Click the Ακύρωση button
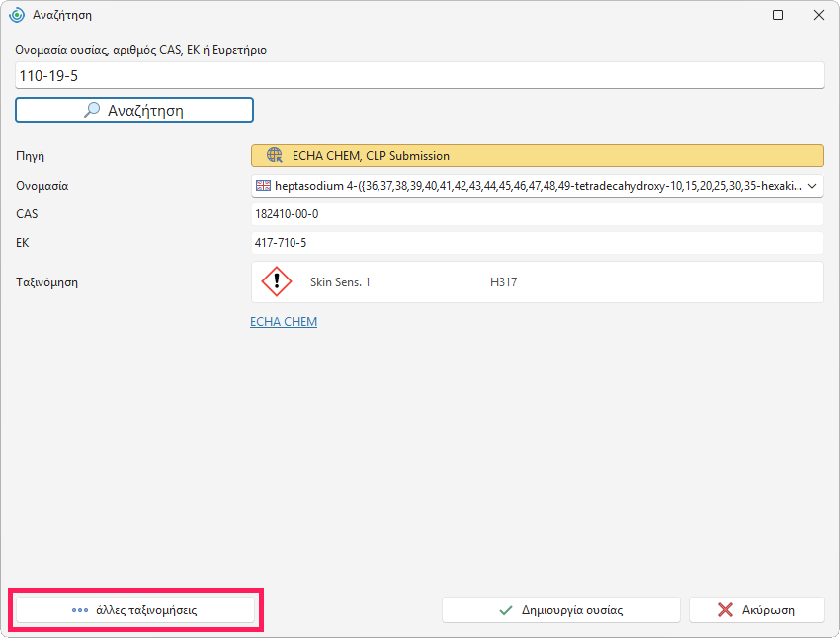This screenshot has width=840, height=638. [x=756, y=610]
